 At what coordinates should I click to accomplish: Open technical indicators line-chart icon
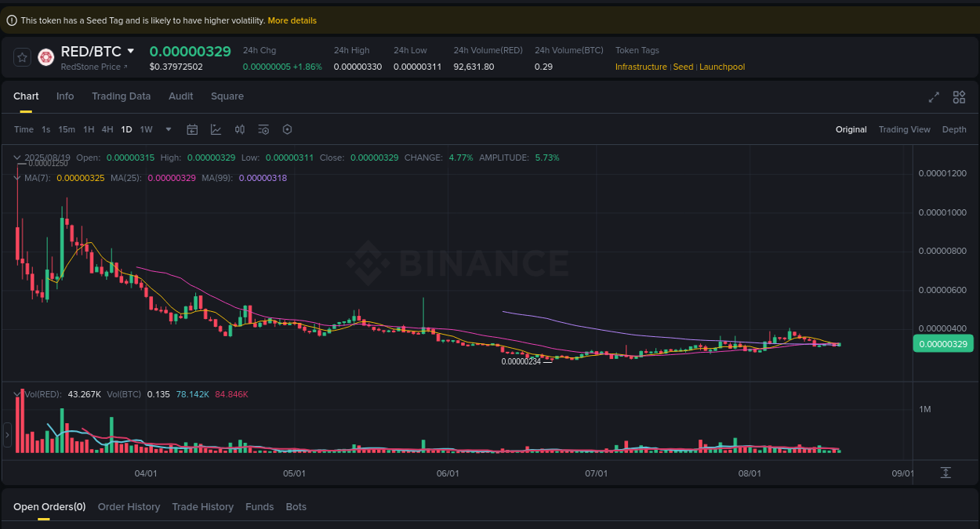216,129
